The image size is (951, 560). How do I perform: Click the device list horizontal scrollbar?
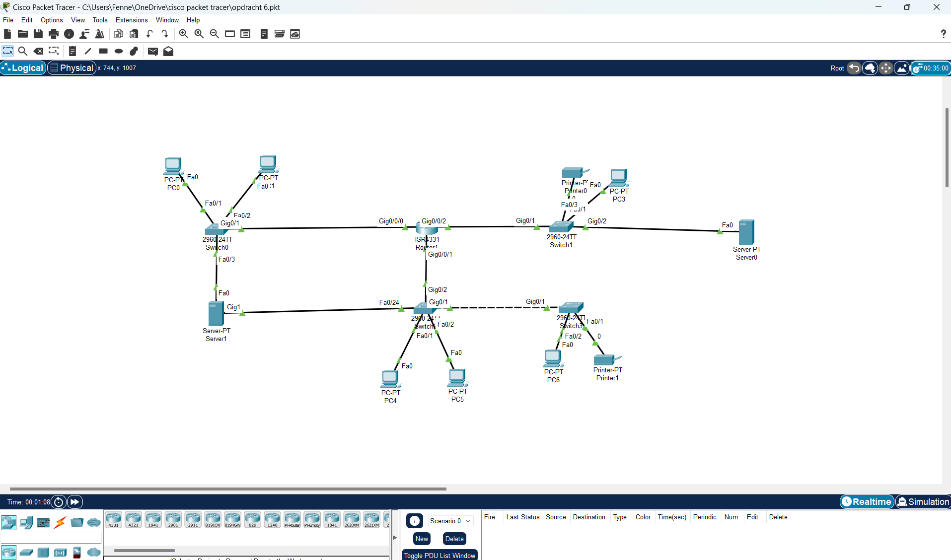tap(145, 550)
